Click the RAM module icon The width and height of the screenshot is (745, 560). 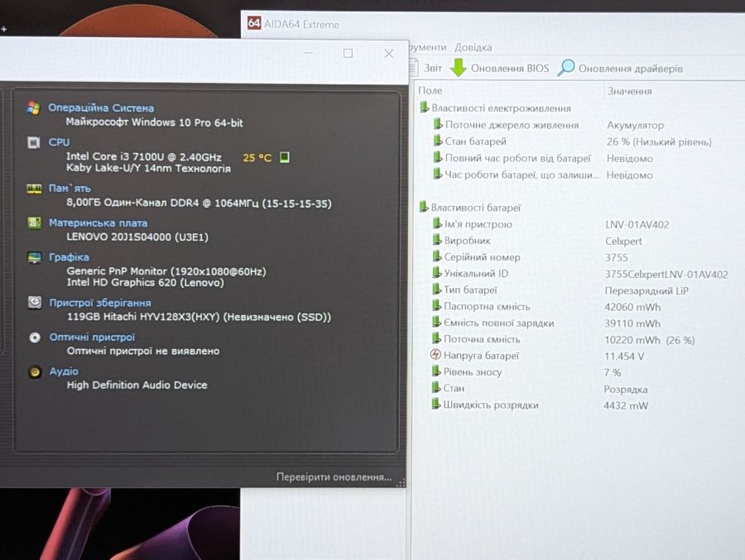34,189
